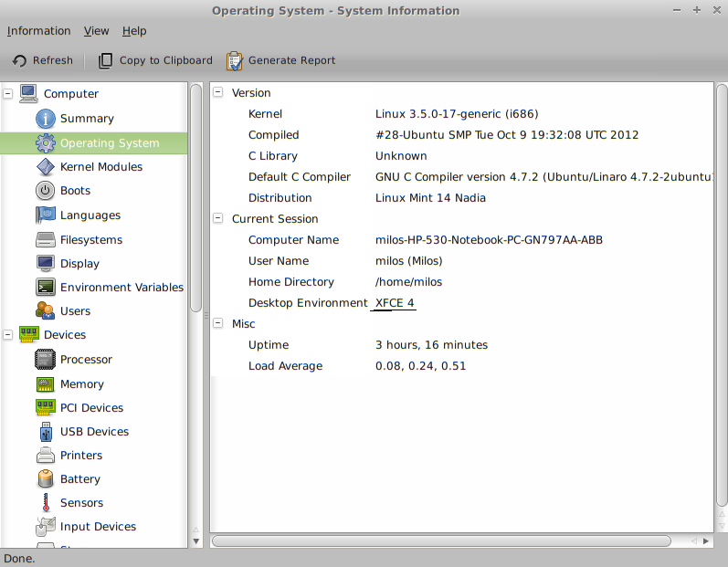Click the Languages flag icon

pyautogui.click(x=46, y=215)
